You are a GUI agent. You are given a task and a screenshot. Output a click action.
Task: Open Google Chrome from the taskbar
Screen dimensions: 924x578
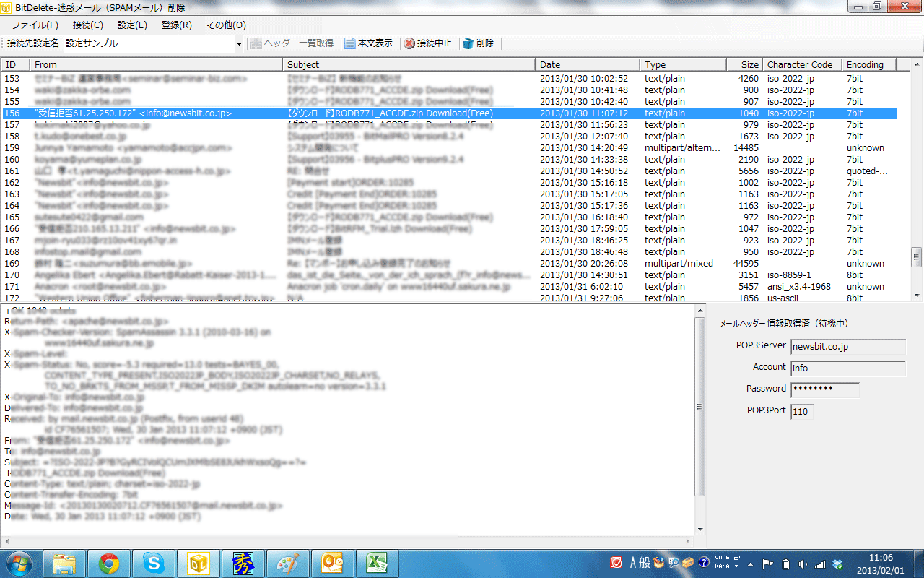[109, 562]
